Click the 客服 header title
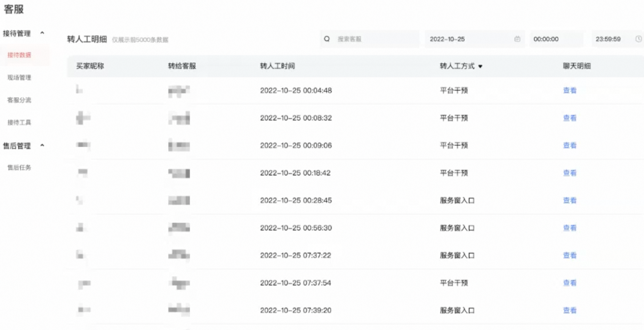Image resolution: width=644 pixels, height=330 pixels. pos(14,9)
